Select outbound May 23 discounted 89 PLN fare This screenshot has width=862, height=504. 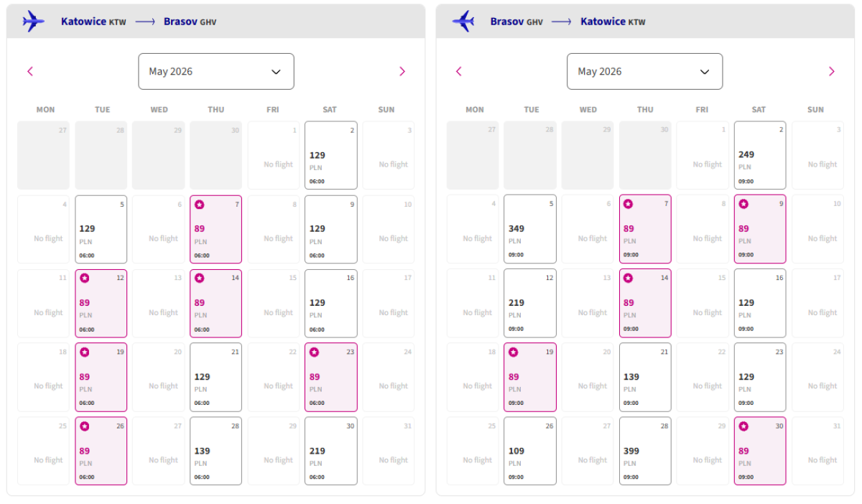click(330, 377)
